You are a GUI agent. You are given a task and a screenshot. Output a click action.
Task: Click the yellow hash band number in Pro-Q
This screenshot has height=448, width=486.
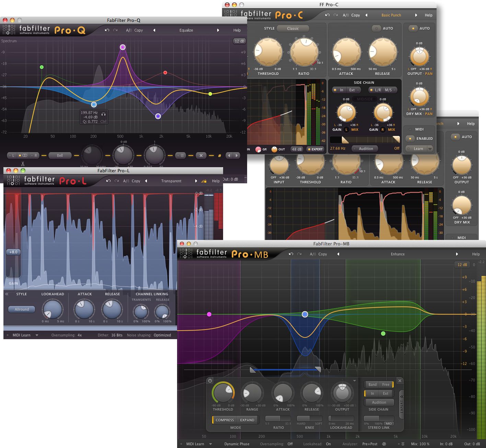click(220, 156)
